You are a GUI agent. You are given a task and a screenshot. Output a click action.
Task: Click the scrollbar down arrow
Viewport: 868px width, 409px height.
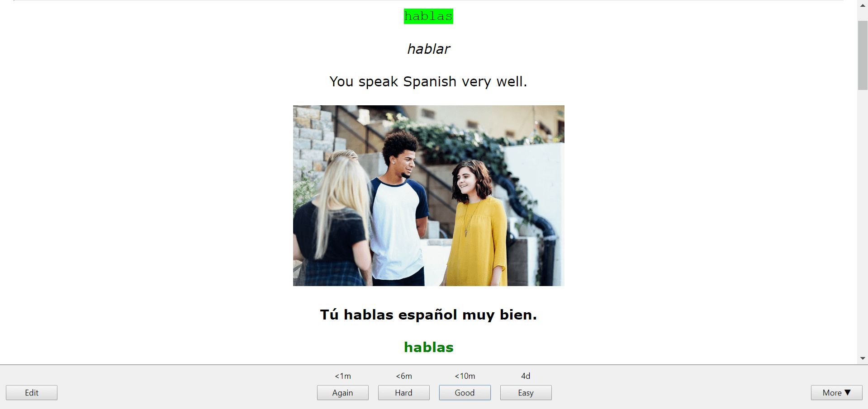click(x=863, y=358)
